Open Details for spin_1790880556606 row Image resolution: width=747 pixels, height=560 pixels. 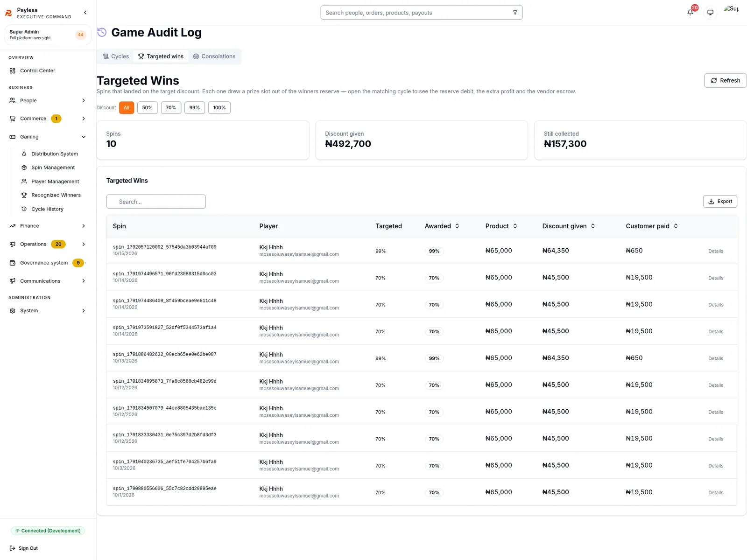[715, 493]
